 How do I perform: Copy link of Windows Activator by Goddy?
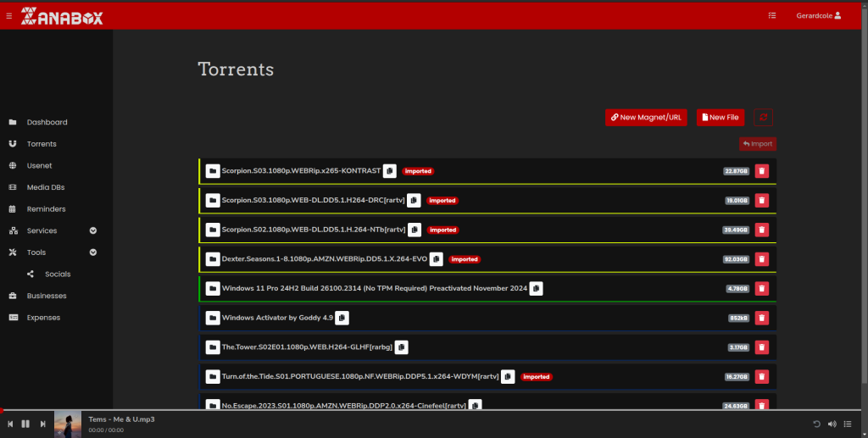[x=342, y=318]
